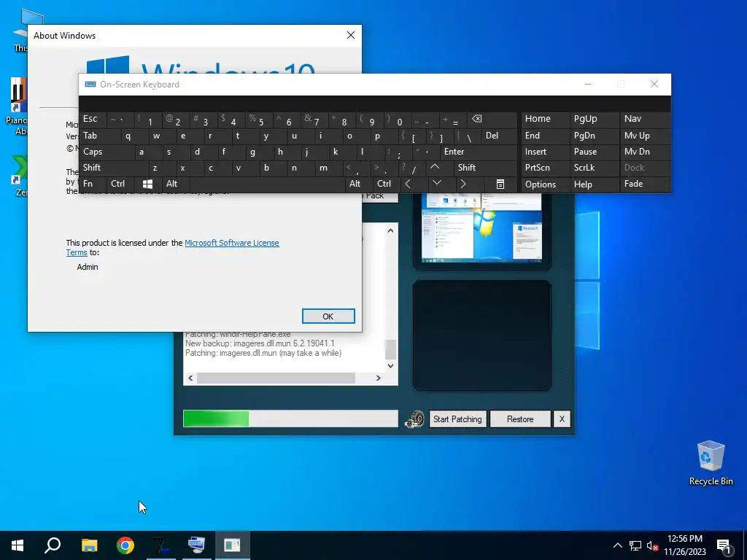747x560 pixels.
Task: Show hidden system tray icons
Action: pos(617,545)
